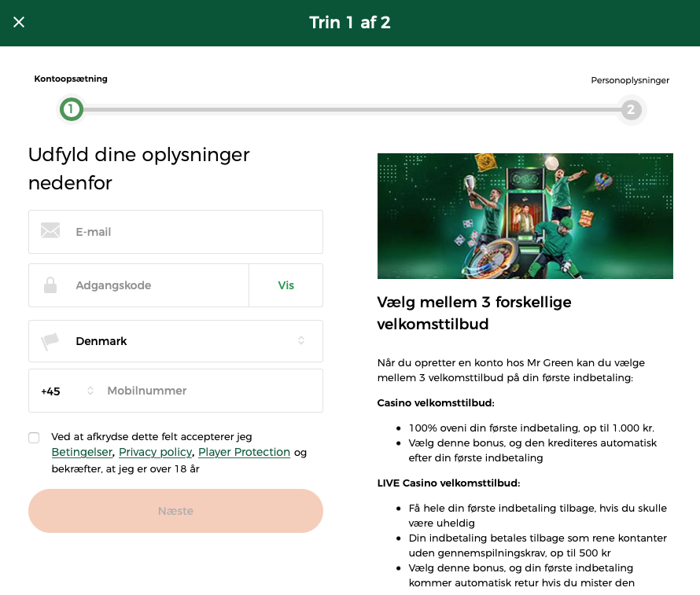Expand the +45 phone prefix selector
Viewport: 700px width, 595px height.
coord(67,391)
